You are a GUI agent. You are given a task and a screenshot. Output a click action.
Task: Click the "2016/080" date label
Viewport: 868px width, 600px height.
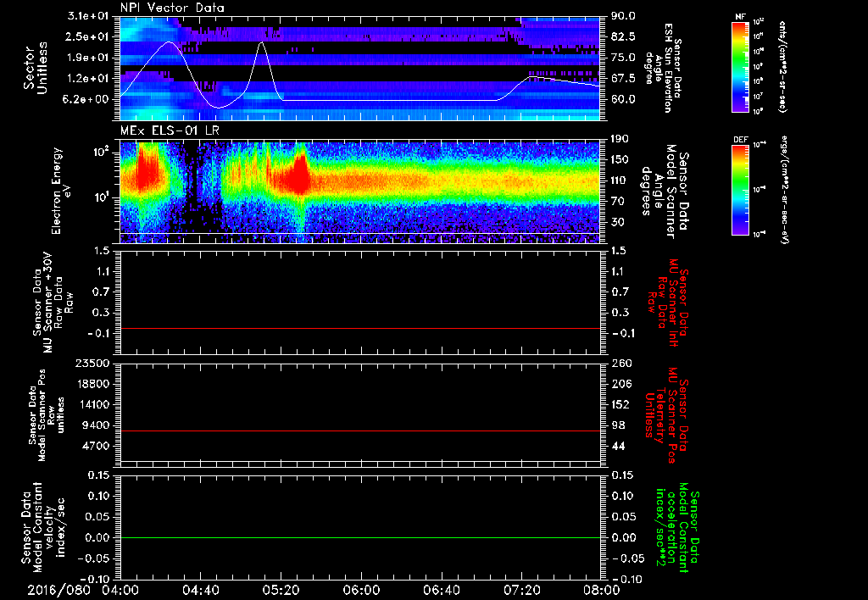pyautogui.click(x=58, y=590)
